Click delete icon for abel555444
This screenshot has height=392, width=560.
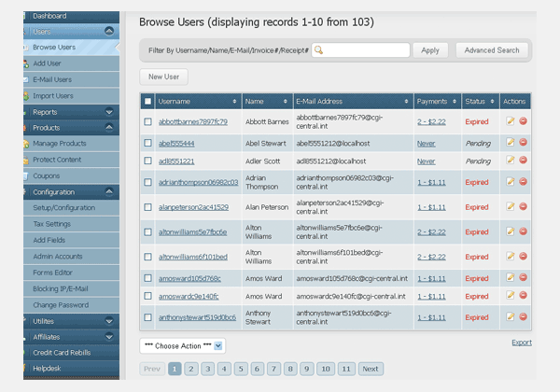(524, 142)
